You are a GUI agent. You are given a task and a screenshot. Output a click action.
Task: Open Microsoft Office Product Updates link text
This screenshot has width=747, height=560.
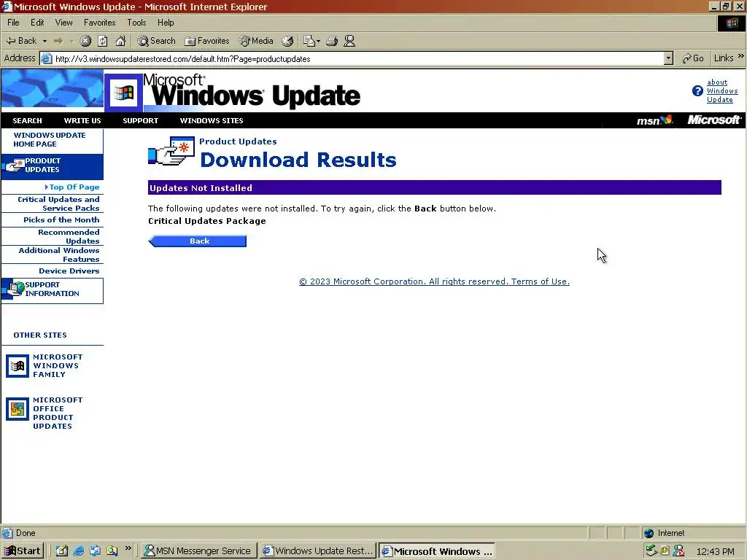point(57,413)
